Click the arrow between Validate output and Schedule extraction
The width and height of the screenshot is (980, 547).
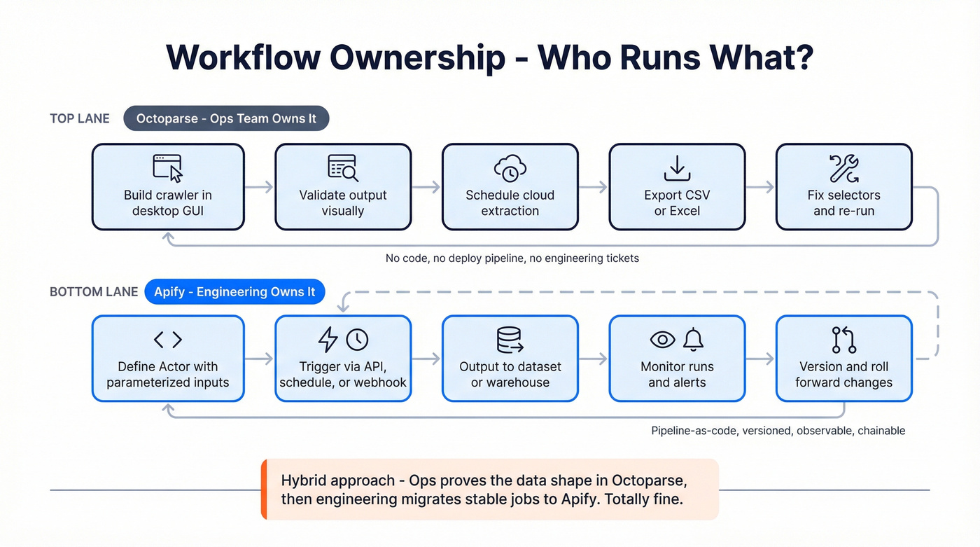[x=426, y=187]
